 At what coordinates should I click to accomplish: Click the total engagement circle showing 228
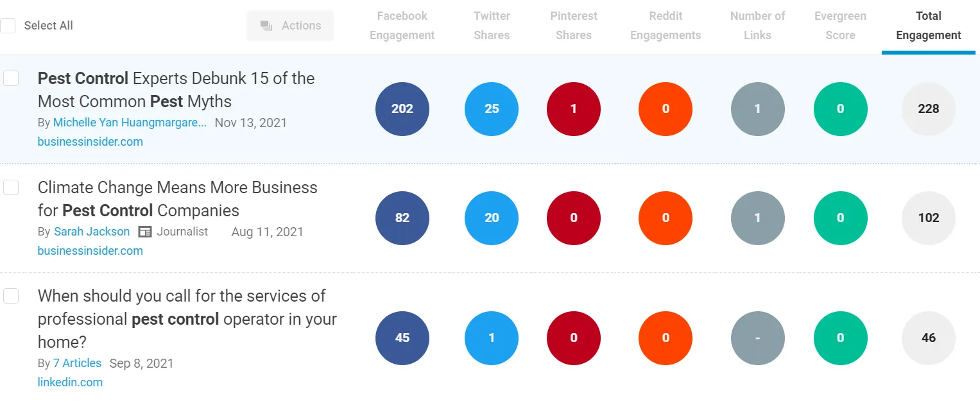point(929,109)
